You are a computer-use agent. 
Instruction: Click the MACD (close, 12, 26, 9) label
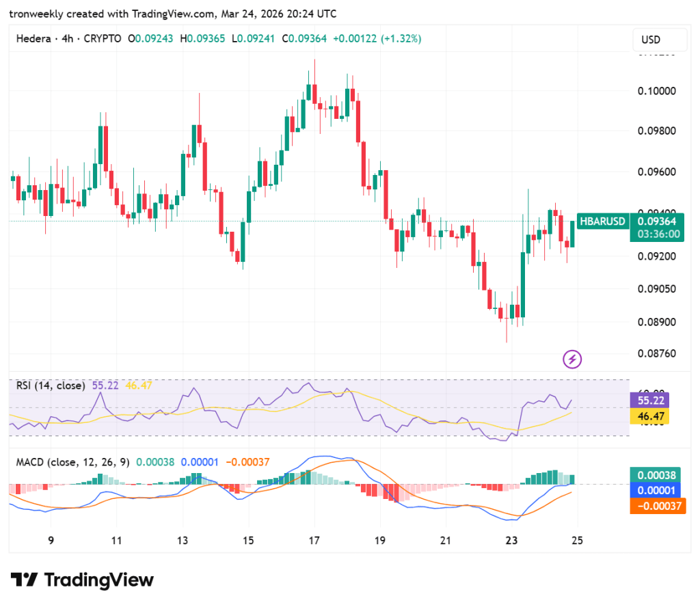[73, 462]
